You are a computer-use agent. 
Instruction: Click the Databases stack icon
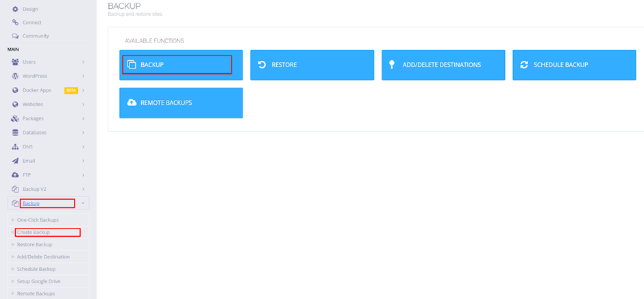click(x=15, y=133)
